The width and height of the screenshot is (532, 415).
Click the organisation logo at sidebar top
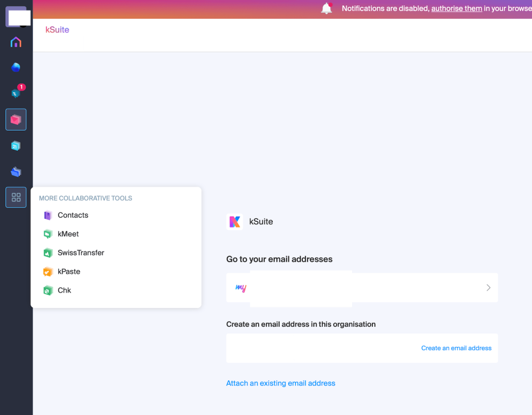[16, 17]
